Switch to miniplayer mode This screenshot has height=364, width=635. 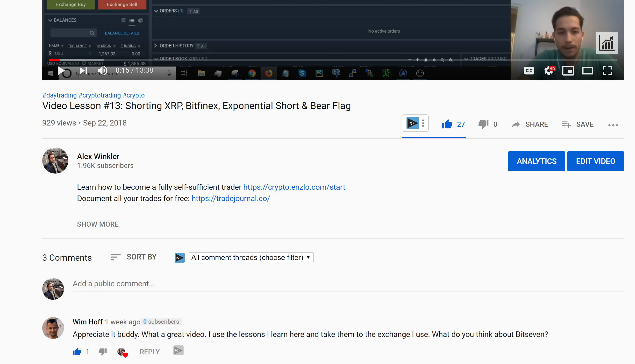coord(568,70)
